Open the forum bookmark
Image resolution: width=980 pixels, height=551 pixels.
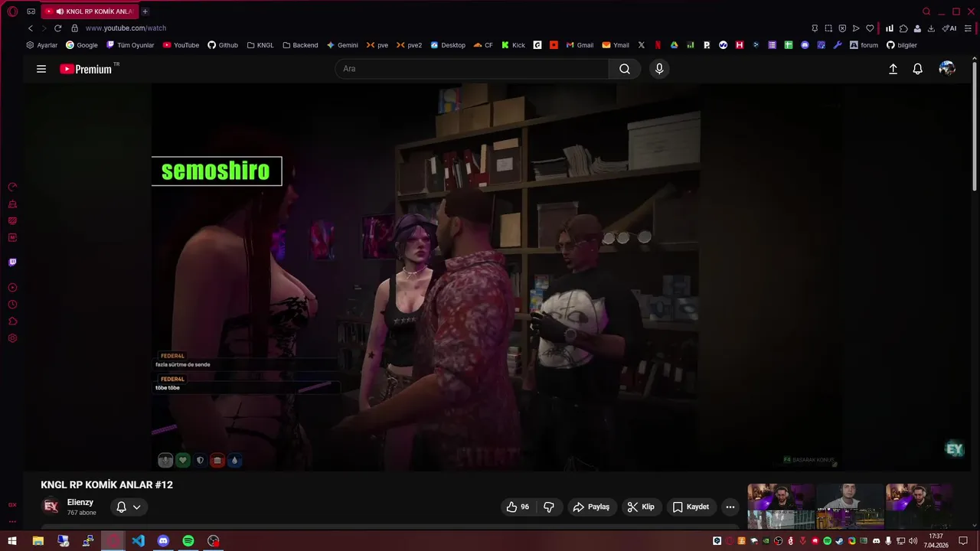(864, 45)
